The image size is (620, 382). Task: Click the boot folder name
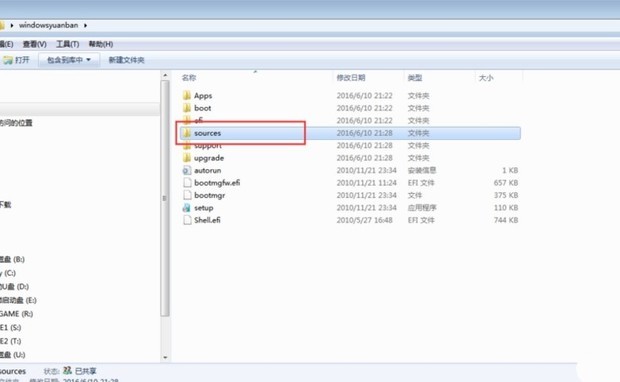click(202, 108)
